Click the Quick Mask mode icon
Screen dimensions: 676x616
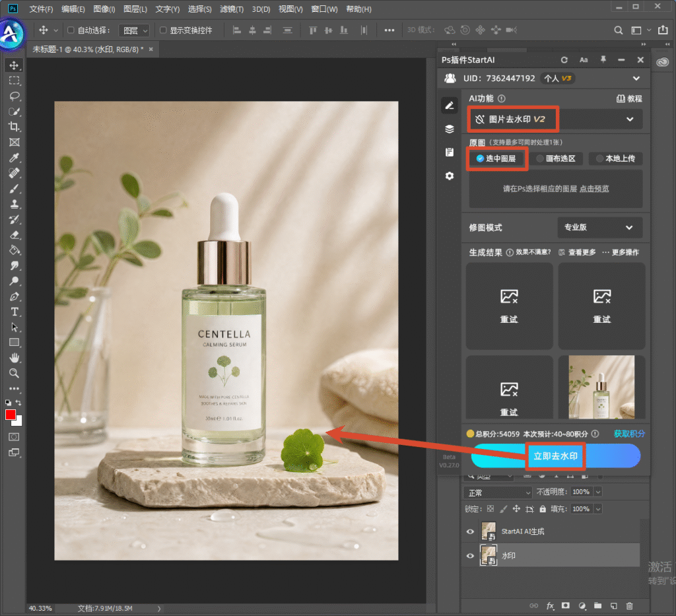point(15,437)
